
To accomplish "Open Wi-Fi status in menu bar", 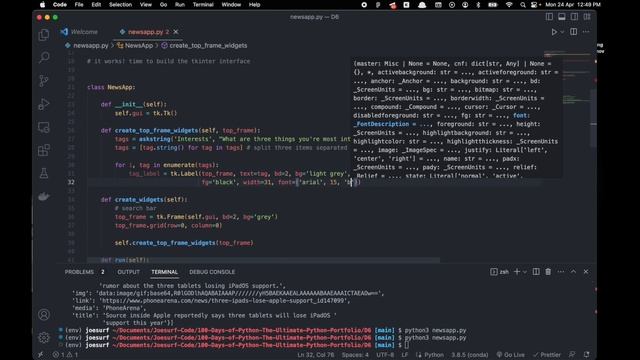I will pos(509,5).
